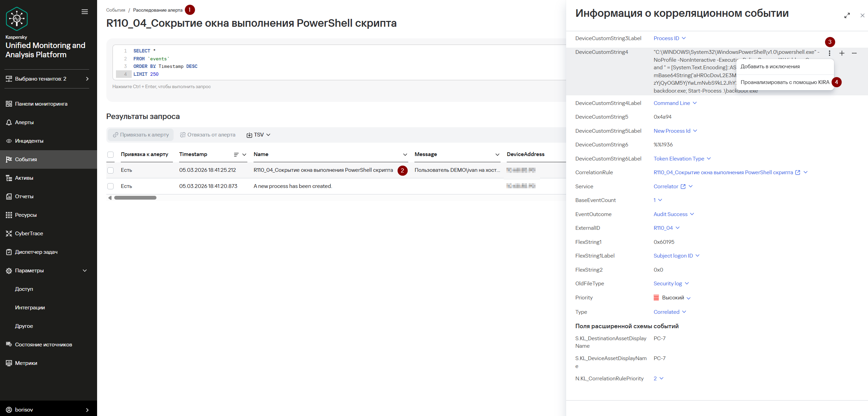Open Correlator service external link icon
This screenshot has height=416, width=868.
click(683, 187)
